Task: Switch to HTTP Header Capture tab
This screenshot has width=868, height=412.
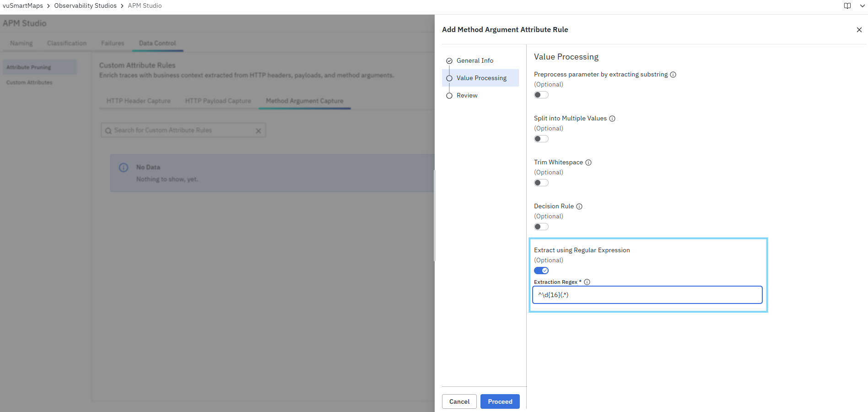Action: (139, 101)
